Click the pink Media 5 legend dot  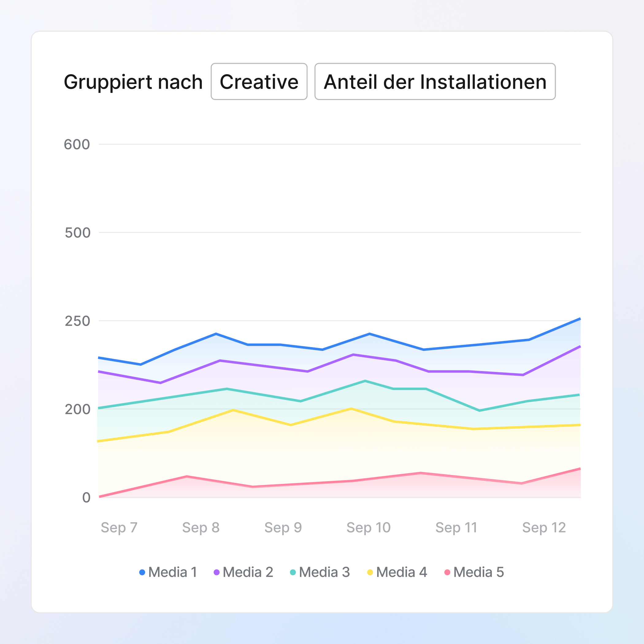click(447, 573)
